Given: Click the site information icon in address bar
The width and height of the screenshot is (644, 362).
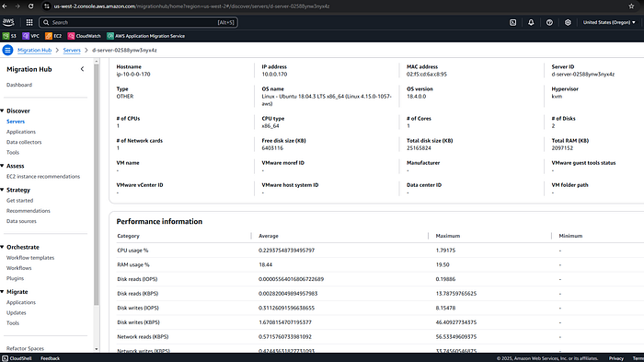Looking at the screenshot, I should pos(46,6).
